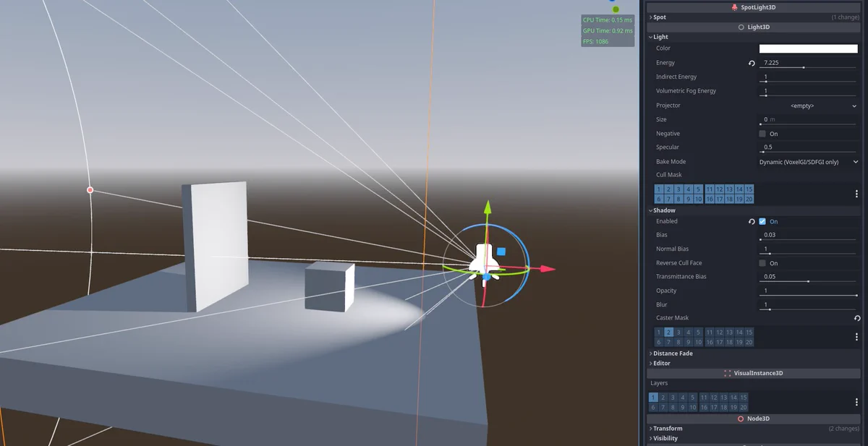The image size is (868, 446).
Task: Click the Volumetric Fog Energy value field
Action: point(809,90)
